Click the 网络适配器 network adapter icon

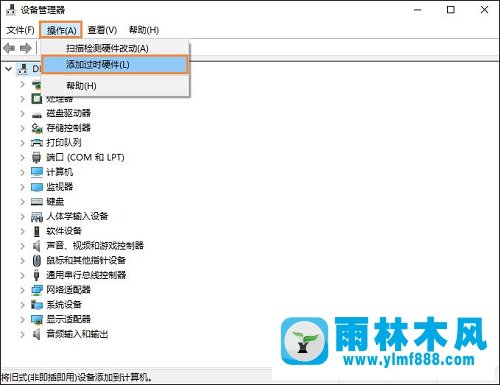(x=37, y=290)
